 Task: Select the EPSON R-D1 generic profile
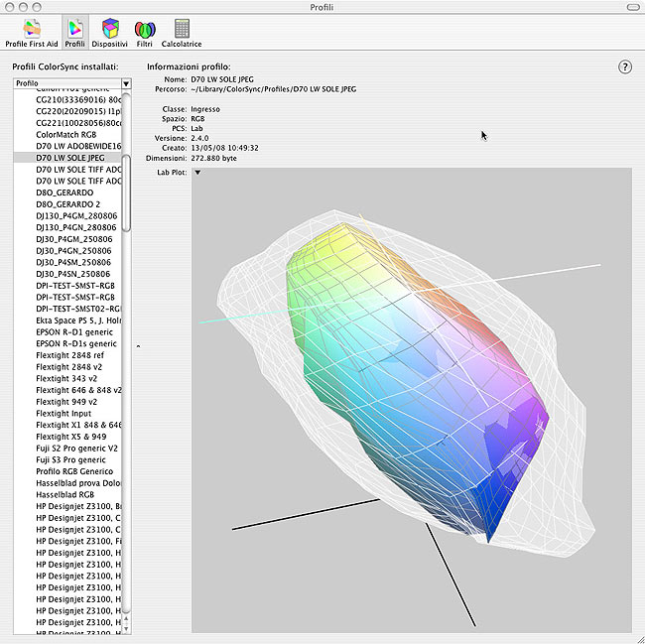point(67,331)
